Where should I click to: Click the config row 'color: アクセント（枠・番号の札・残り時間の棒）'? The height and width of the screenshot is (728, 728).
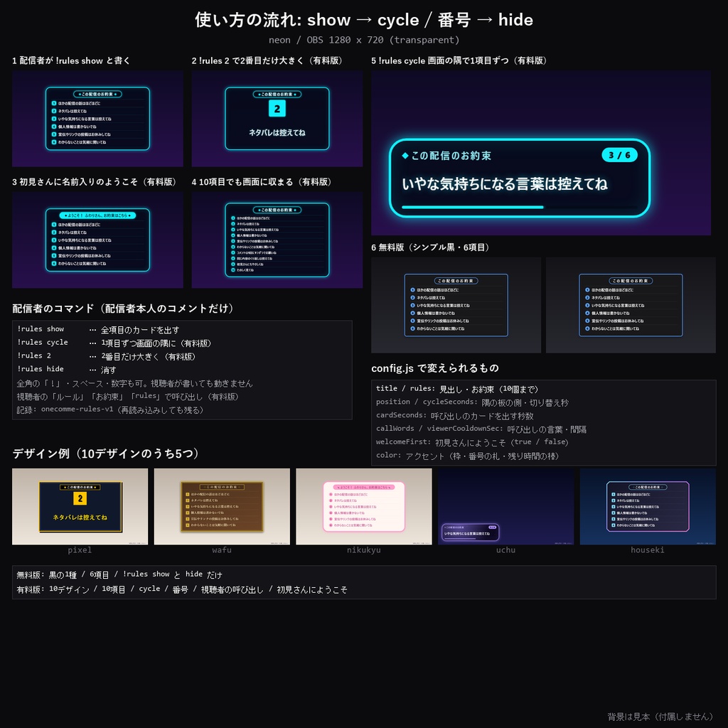coord(468,456)
